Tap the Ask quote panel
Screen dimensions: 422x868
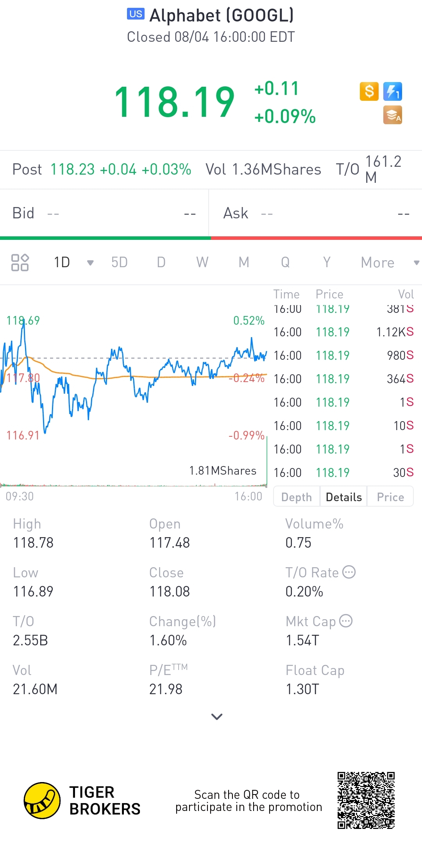[x=316, y=213]
